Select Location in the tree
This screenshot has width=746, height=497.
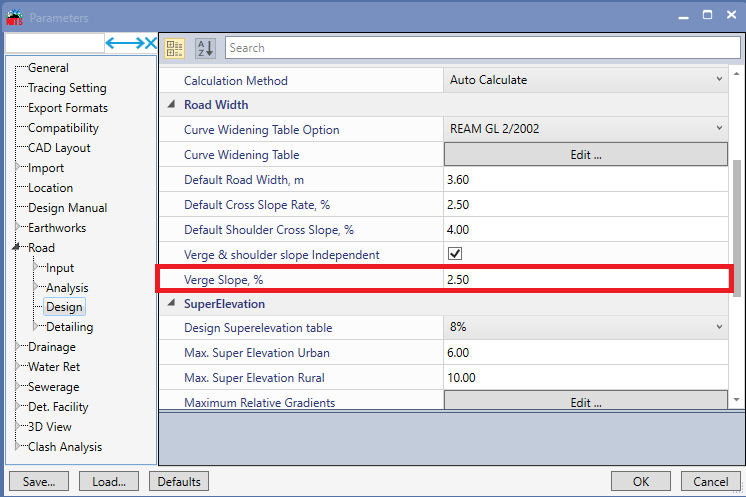[x=50, y=188]
